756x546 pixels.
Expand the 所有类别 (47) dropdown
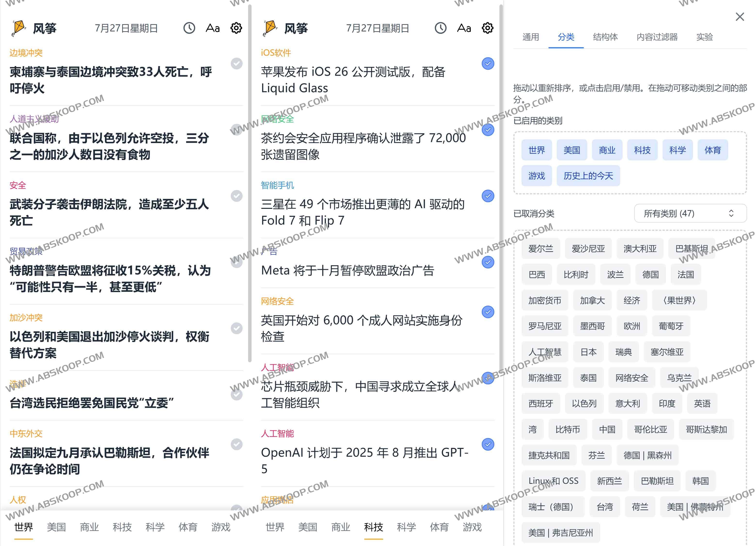point(690,213)
